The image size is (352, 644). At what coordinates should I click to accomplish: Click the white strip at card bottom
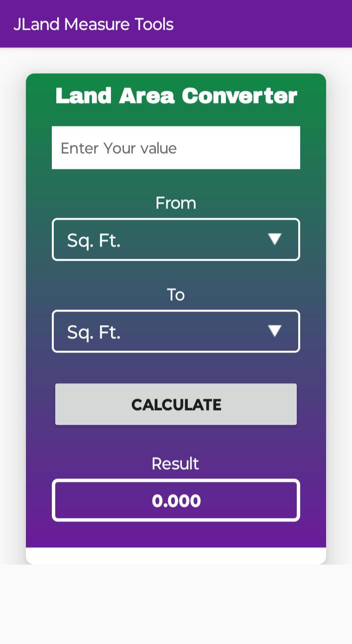tap(176, 556)
